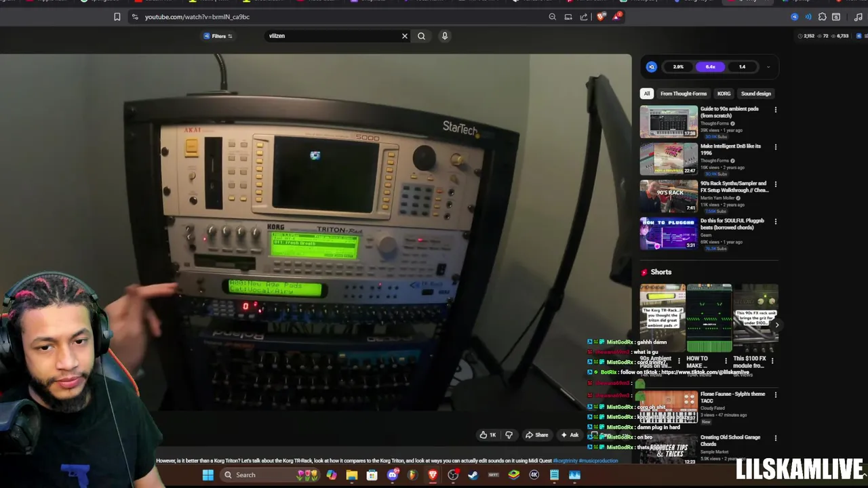Click the blue IQ badge icon
Image resolution: width=868 pixels, height=488 pixels.
[652, 66]
